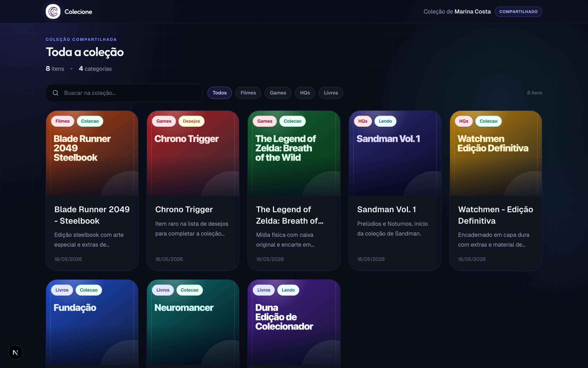Focus the Buscar na coleção search field
The height and width of the screenshot is (368, 588).
[x=124, y=93]
